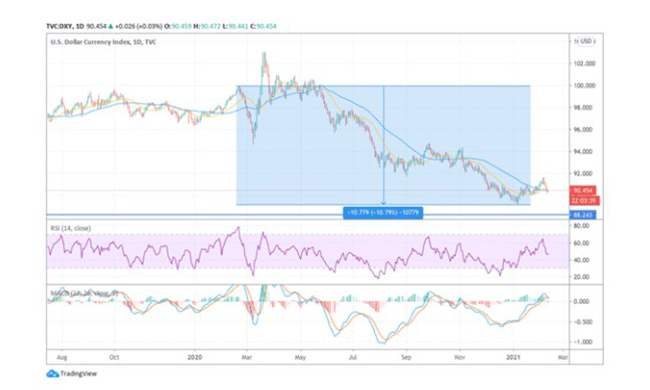The image size is (650, 390).
Task: Click the 40.00 level on RSI axis
Action: click(x=581, y=260)
